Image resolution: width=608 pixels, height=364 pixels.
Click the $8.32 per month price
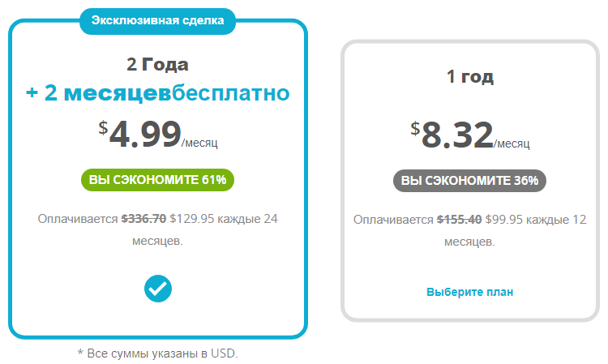click(x=469, y=135)
